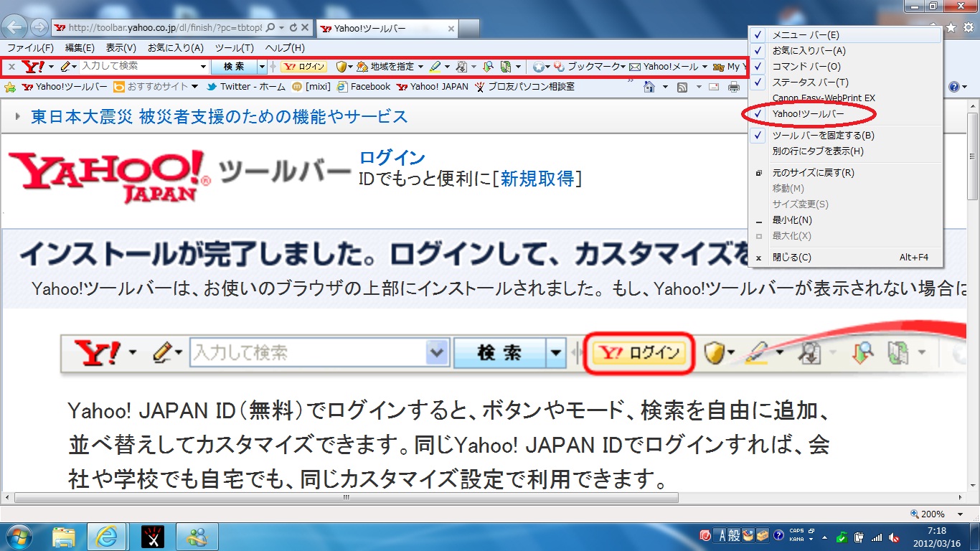Open the ヘルプ(H) menu
The width and height of the screenshot is (980, 551).
point(285,48)
